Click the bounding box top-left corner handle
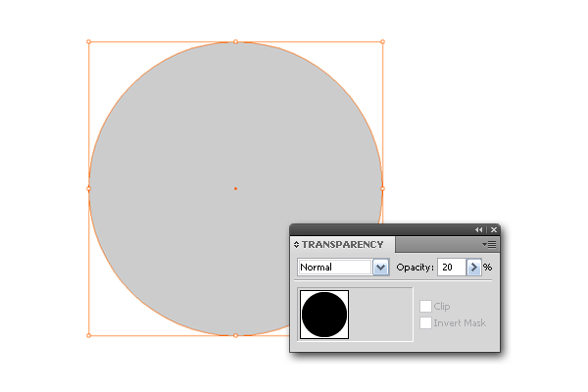Screen dimensions: 588x392 [x=89, y=41]
